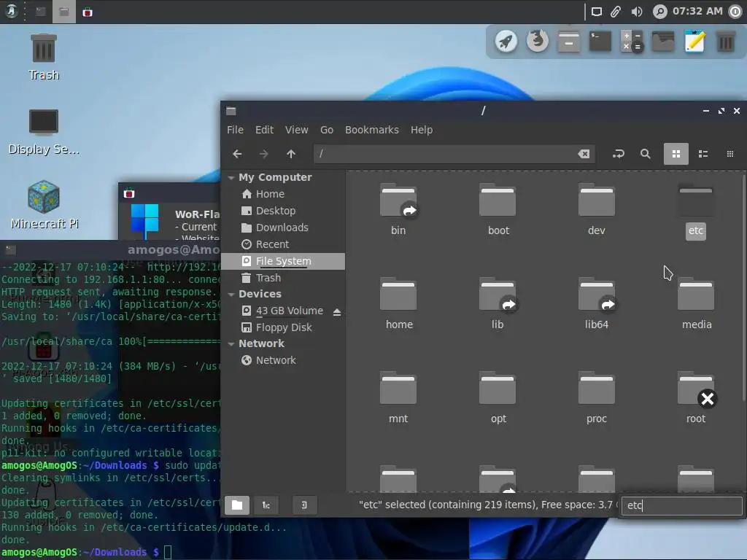
Task: Open Trash on the desktop
Action: click(43, 57)
